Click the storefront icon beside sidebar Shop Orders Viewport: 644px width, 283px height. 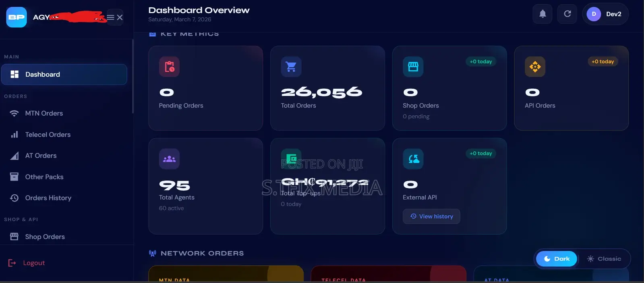tap(14, 237)
